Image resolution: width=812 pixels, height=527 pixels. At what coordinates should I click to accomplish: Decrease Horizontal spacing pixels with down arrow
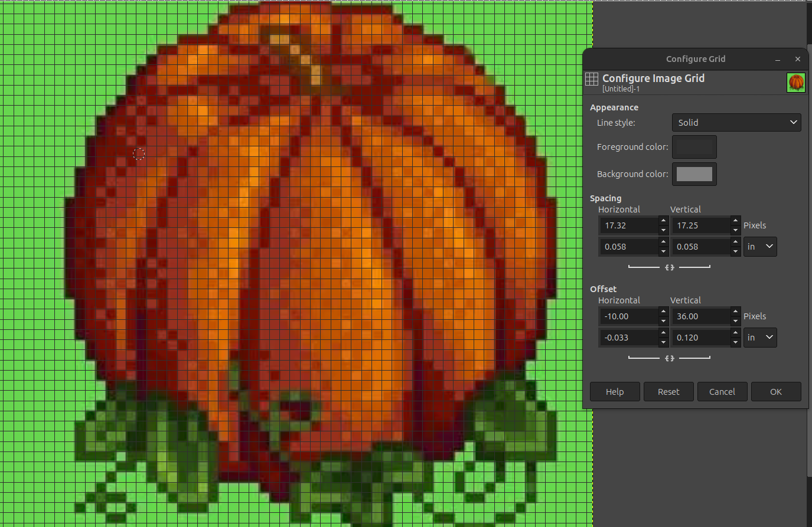coord(664,230)
